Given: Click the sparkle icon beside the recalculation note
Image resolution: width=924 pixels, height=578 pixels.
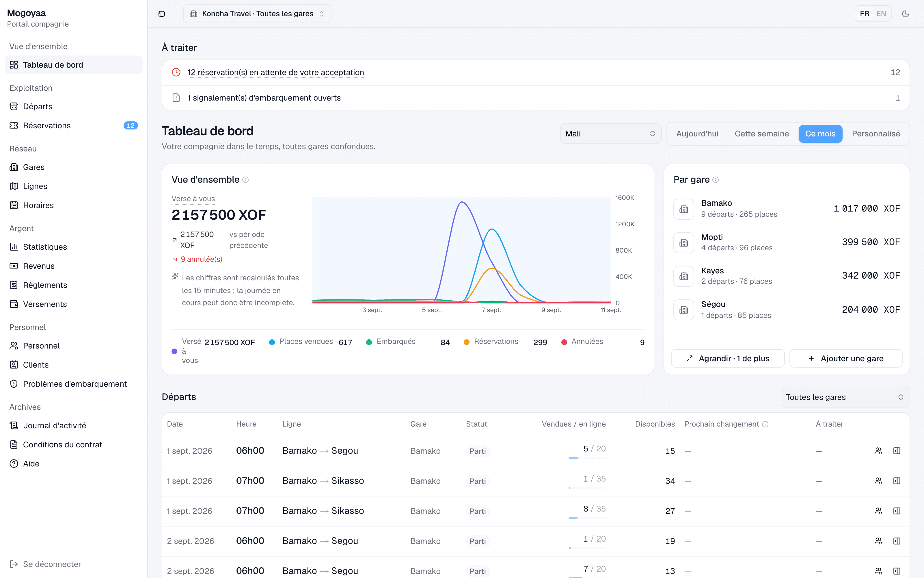Looking at the screenshot, I should (175, 276).
